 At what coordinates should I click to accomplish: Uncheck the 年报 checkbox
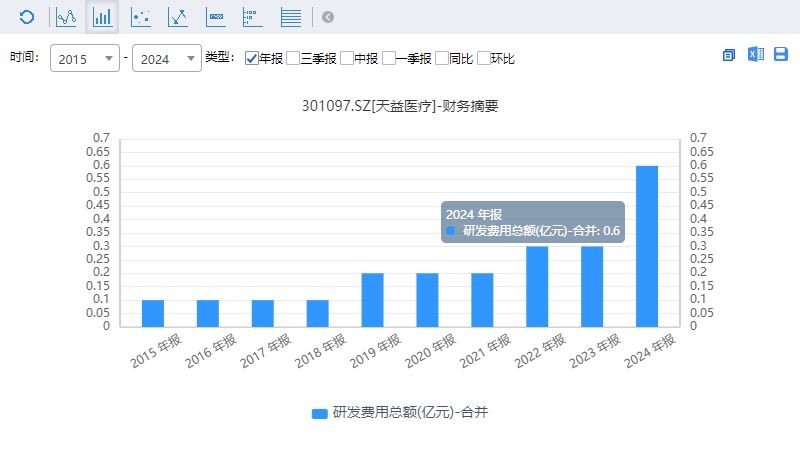(x=251, y=59)
